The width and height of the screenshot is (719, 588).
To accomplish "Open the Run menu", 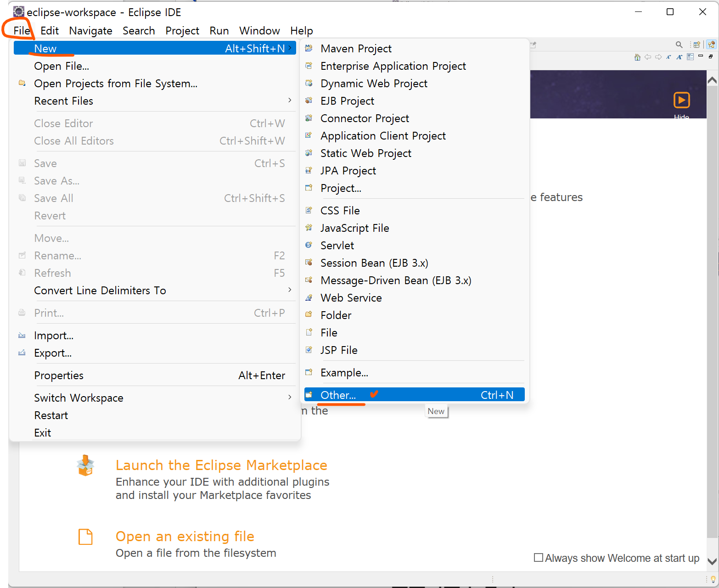I will coord(219,31).
